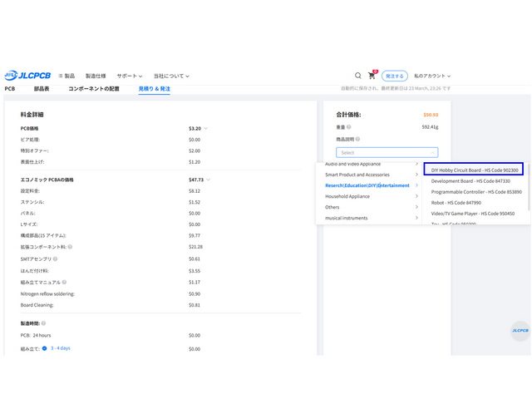Open the product description Select dropdown

[387, 153]
